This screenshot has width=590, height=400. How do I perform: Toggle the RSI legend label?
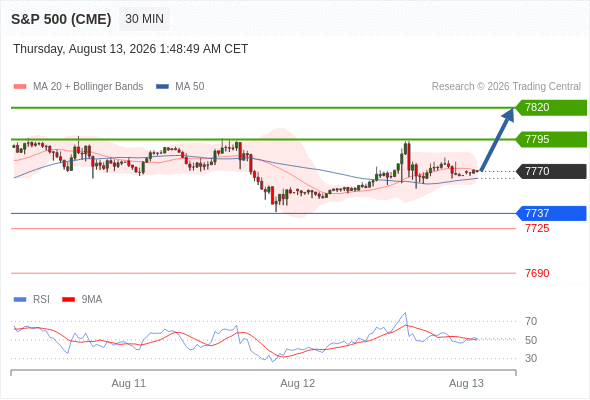(x=41, y=300)
